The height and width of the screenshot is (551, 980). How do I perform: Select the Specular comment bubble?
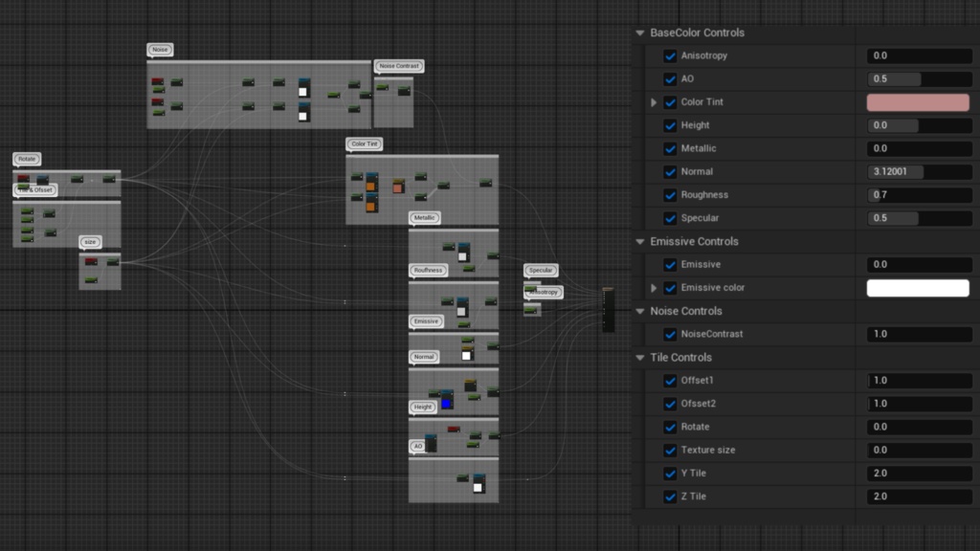pyautogui.click(x=540, y=270)
